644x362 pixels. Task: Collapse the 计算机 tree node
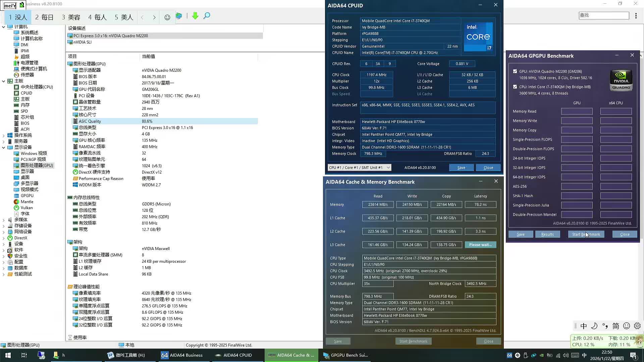coord(3,26)
